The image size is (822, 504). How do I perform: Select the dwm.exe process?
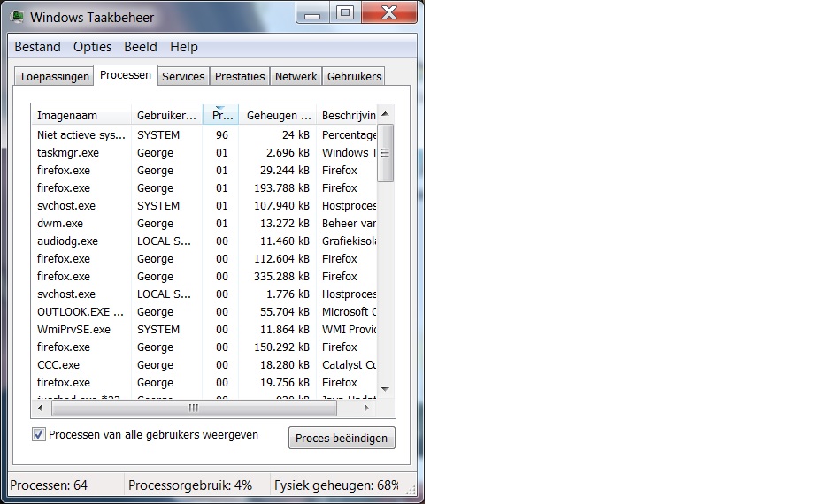point(204,223)
